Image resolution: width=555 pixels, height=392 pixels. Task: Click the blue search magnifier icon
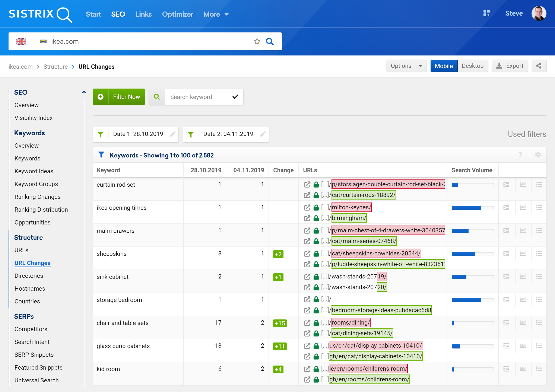270,41
